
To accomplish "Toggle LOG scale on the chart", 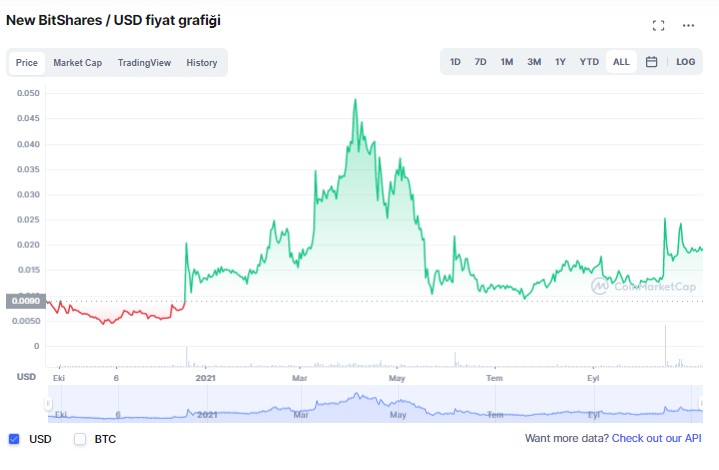I will [x=686, y=62].
